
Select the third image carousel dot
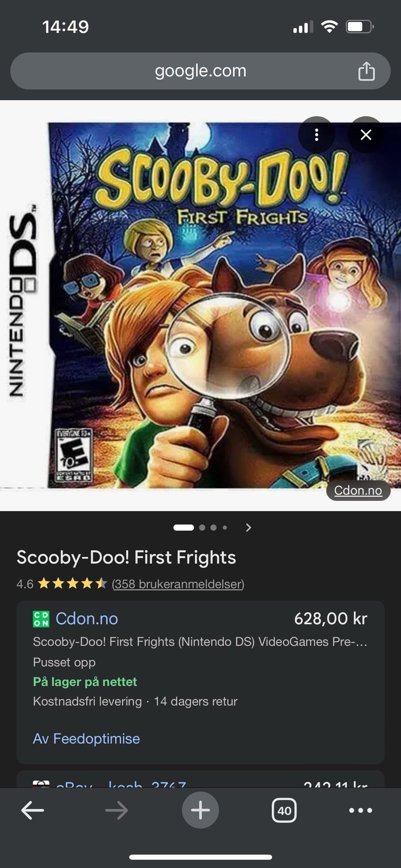pos(213,528)
